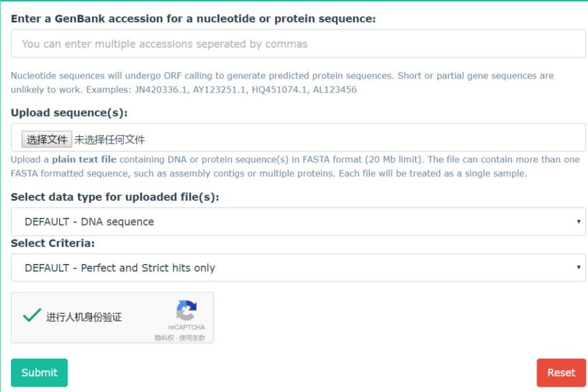Click the 选择文件 choose file button
Image resolution: width=588 pixels, height=392 pixels.
47,139
